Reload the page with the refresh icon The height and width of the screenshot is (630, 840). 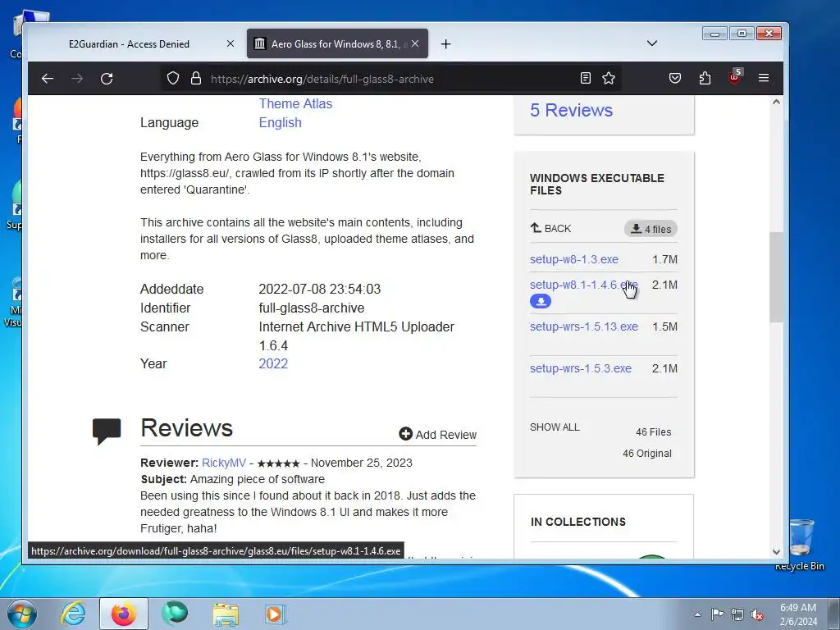107,79
